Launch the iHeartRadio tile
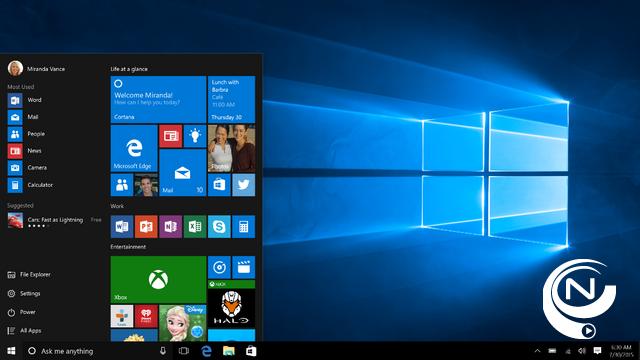Image resolution: width=640 pixels, height=360 pixels. 146,316
